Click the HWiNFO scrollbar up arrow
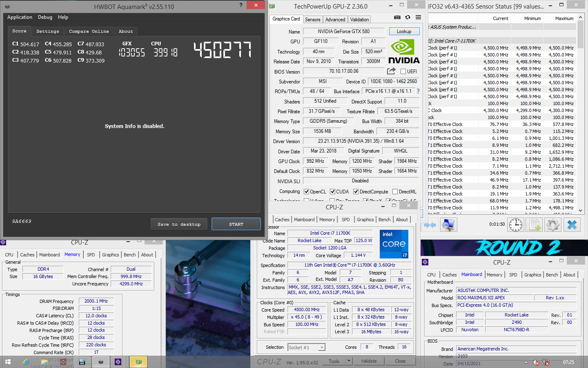This screenshot has width=588, height=368. click(581, 18)
